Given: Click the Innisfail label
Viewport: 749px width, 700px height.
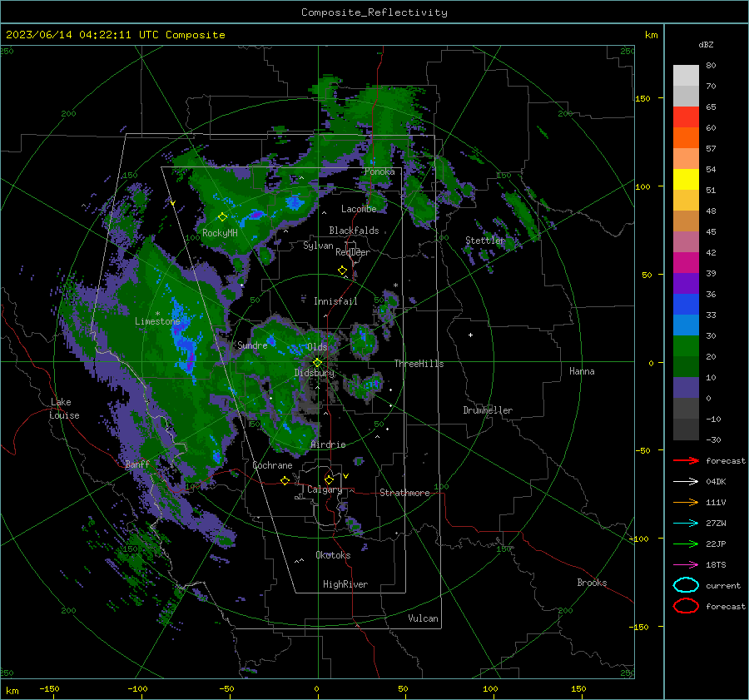Looking at the screenshot, I should pos(335,301).
